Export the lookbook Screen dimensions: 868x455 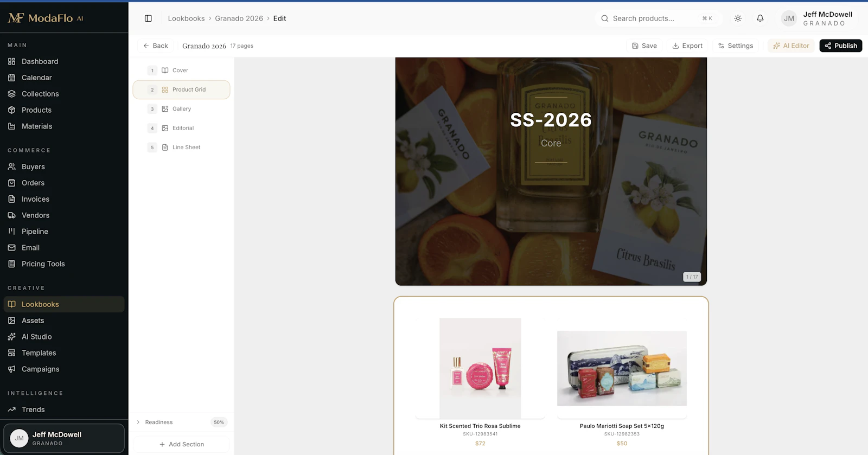(687, 46)
